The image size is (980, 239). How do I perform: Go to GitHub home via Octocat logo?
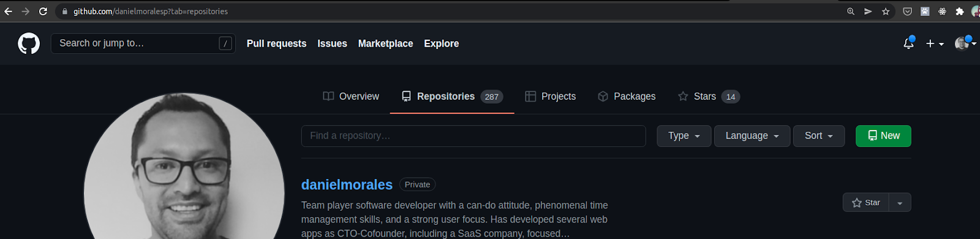[29, 44]
